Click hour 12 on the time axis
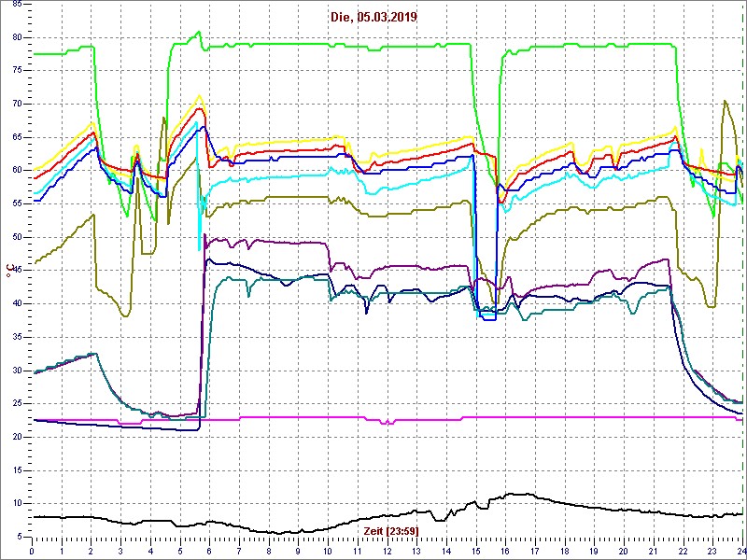The image size is (747, 560). [388, 550]
